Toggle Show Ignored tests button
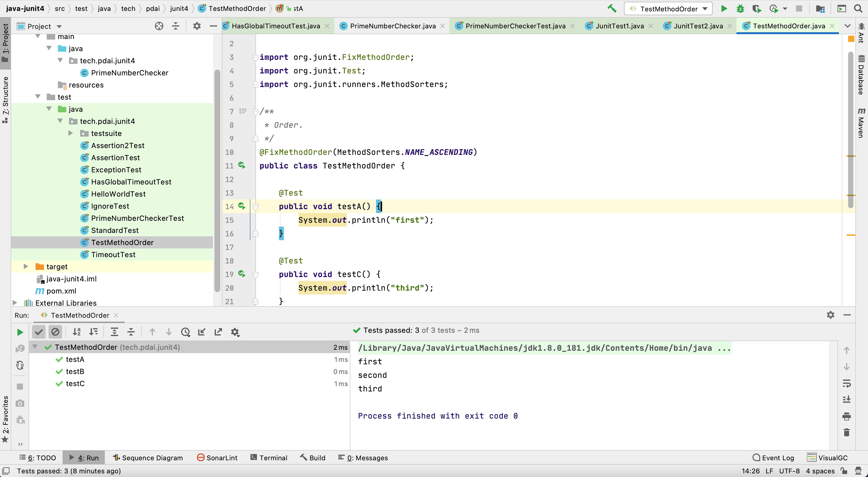Screen dimensions: 868x477 tap(55, 332)
